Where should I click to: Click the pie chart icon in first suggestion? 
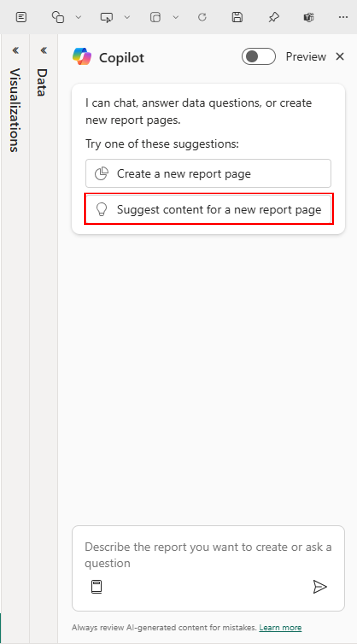click(x=101, y=174)
